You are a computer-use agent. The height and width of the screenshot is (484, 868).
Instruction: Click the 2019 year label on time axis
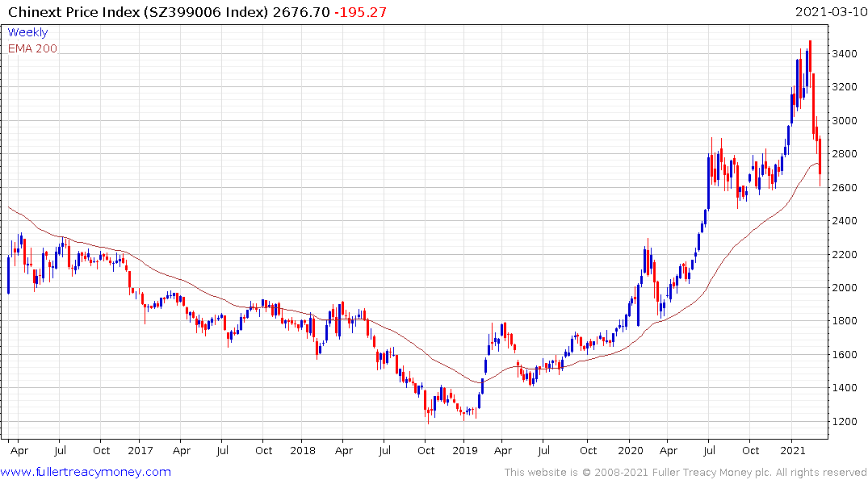(465, 450)
